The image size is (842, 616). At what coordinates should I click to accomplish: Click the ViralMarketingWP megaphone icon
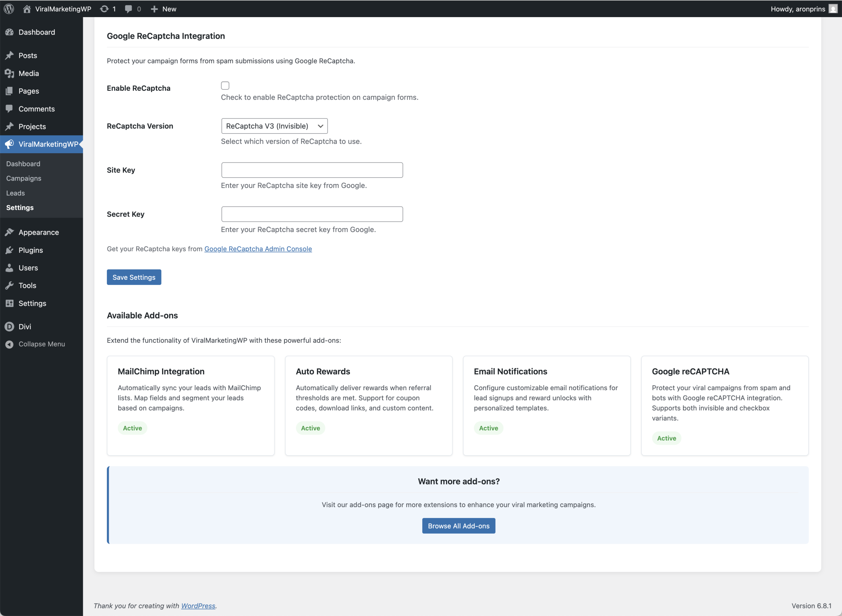pos(9,144)
